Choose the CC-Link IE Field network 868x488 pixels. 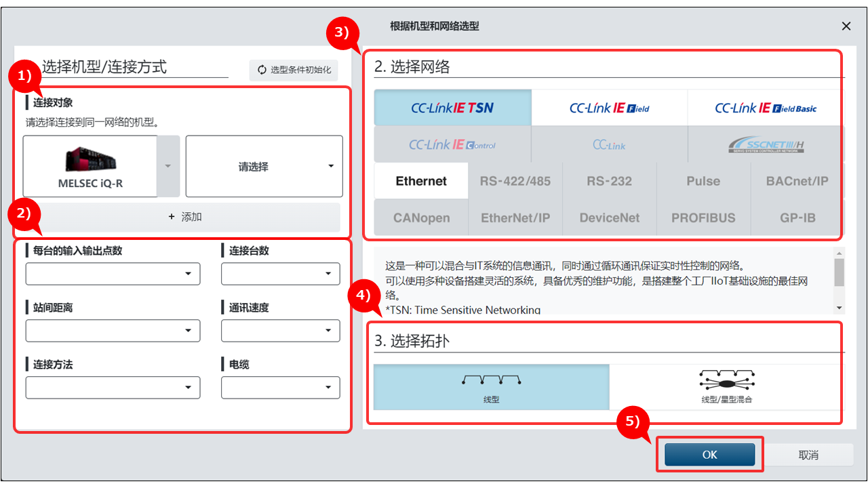(609, 108)
